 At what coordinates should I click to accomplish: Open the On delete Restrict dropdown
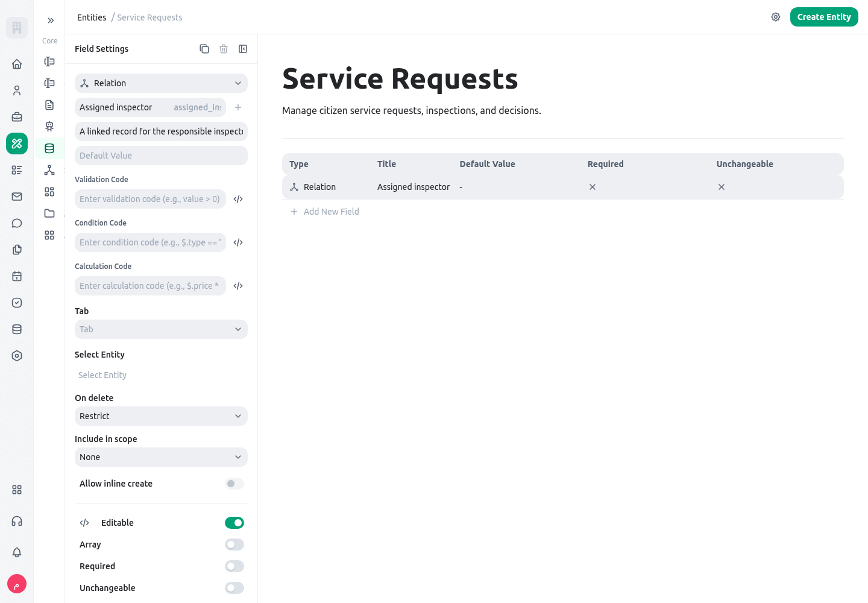click(x=161, y=416)
